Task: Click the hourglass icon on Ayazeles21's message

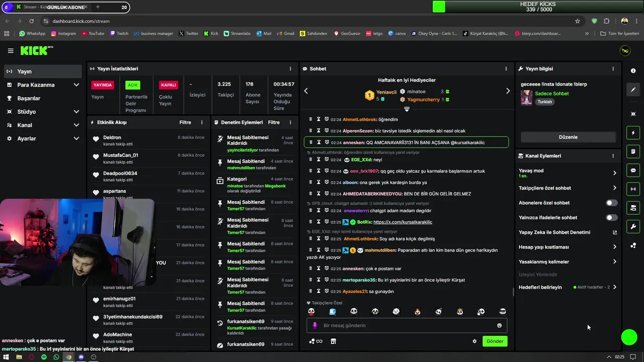Action: tap(318, 291)
